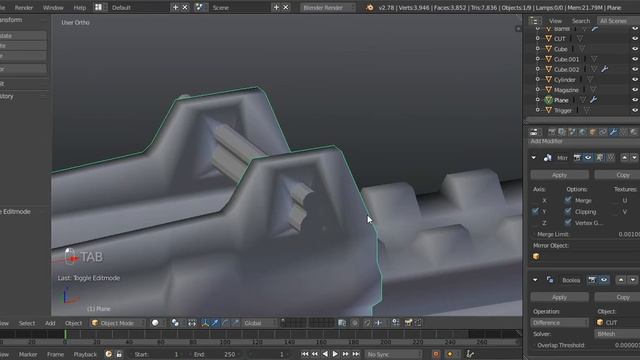Toggle Boolean modifier viewport eye visibility
The height and width of the screenshot is (360, 640).
(604, 280)
